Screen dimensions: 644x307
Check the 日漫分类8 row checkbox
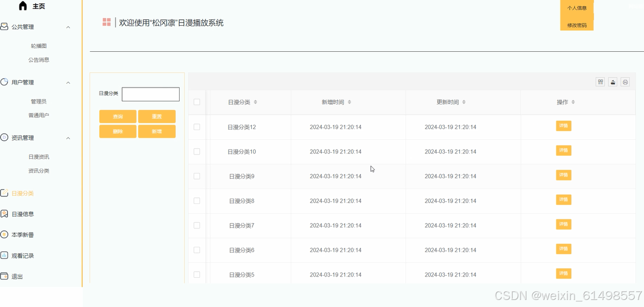pos(197,201)
